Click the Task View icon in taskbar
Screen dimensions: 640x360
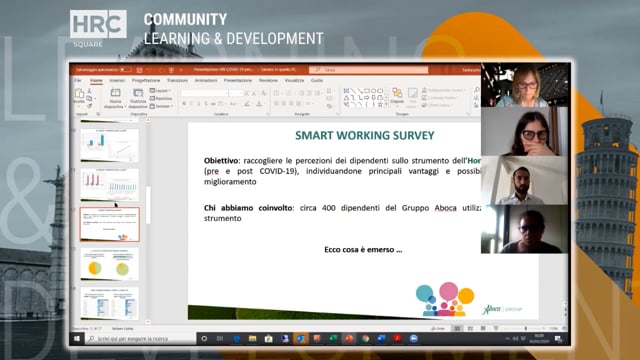pos(220,338)
